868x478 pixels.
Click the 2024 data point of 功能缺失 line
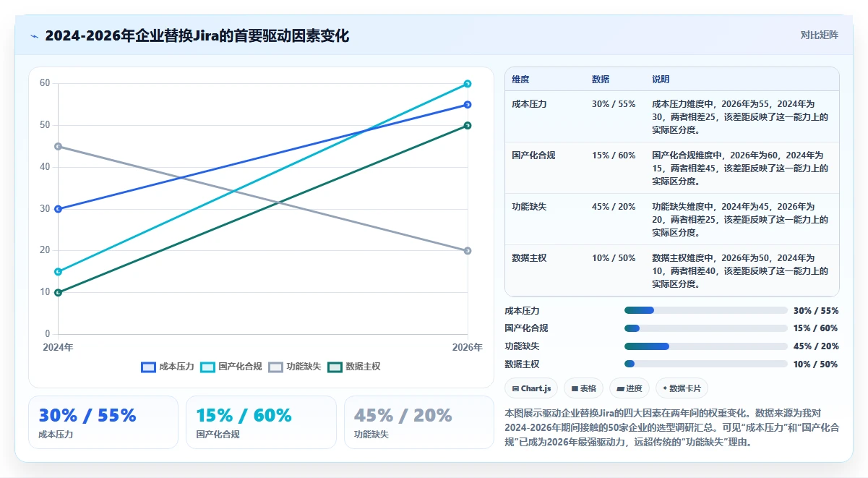point(58,146)
